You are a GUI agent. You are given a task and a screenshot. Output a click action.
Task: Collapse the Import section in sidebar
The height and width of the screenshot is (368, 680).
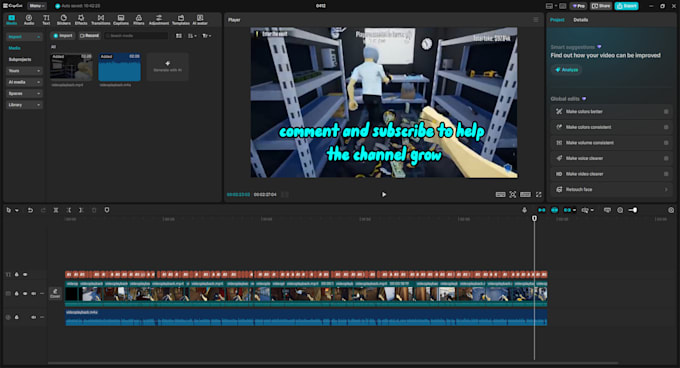point(39,37)
